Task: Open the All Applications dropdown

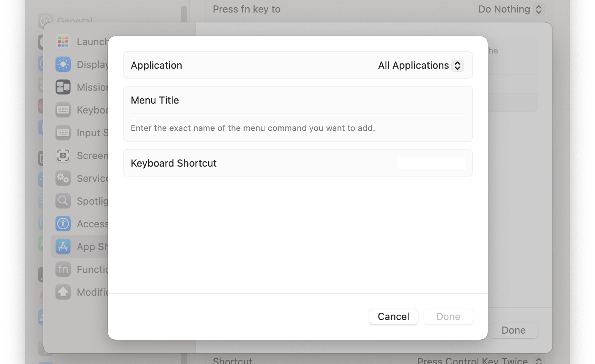Action: [420, 65]
